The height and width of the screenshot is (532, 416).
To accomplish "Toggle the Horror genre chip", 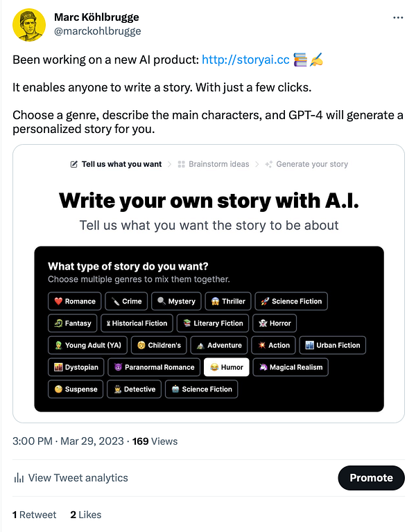I will [x=275, y=323].
